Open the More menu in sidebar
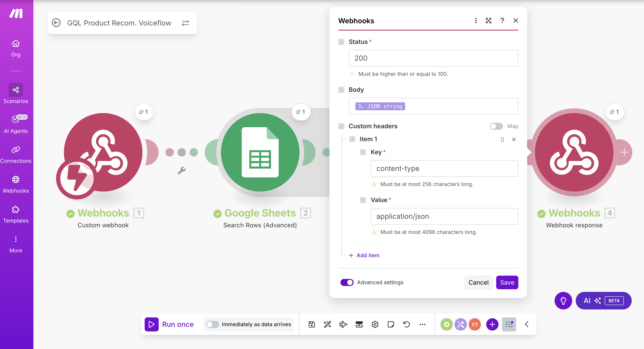The width and height of the screenshot is (644, 349). pyautogui.click(x=16, y=244)
